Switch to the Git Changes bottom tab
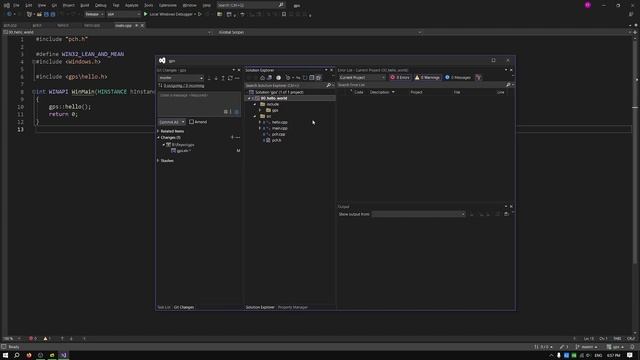The width and height of the screenshot is (640, 360). [x=184, y=307]
